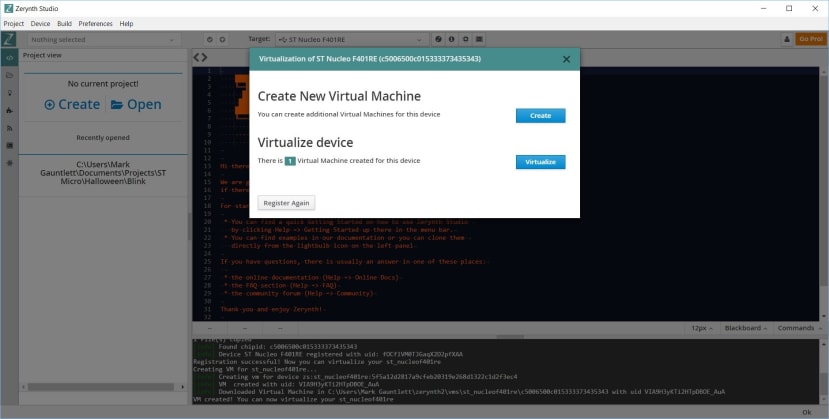
Task: Open the Target ST Nucleo F401RE dropdown
Action: (352, 40)
